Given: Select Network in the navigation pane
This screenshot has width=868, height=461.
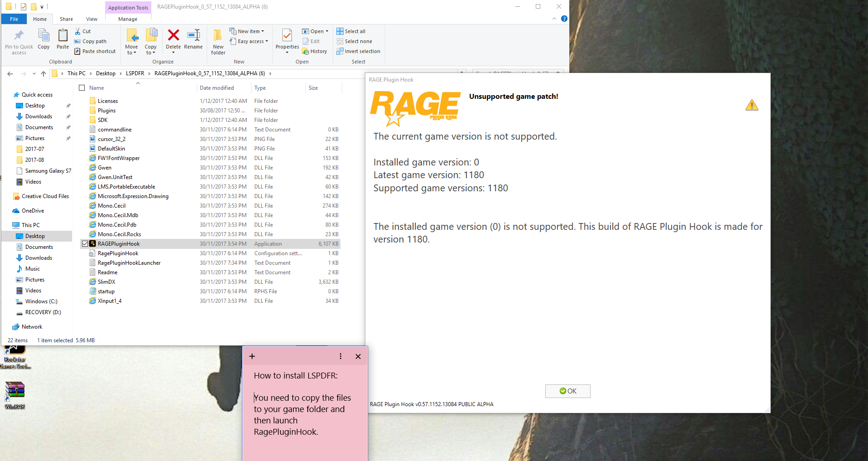Looking at the screenshot, I should coord(32,327).
